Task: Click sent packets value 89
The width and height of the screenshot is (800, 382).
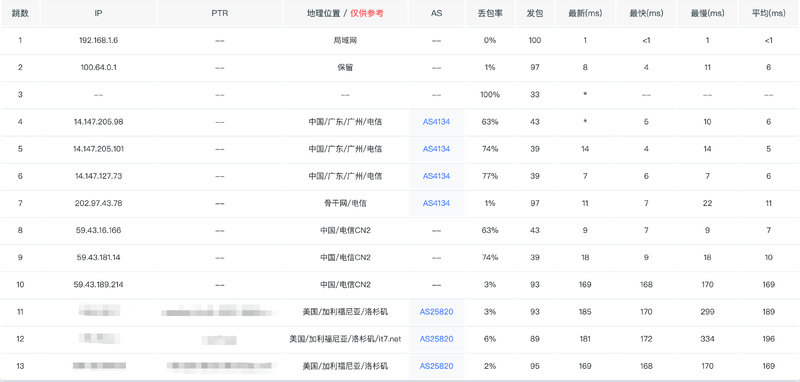Action: 535,339
